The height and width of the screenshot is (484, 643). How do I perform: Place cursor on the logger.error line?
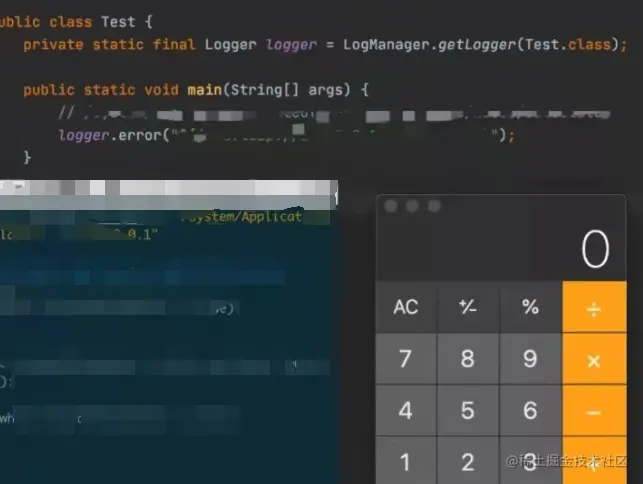point(286,135)
